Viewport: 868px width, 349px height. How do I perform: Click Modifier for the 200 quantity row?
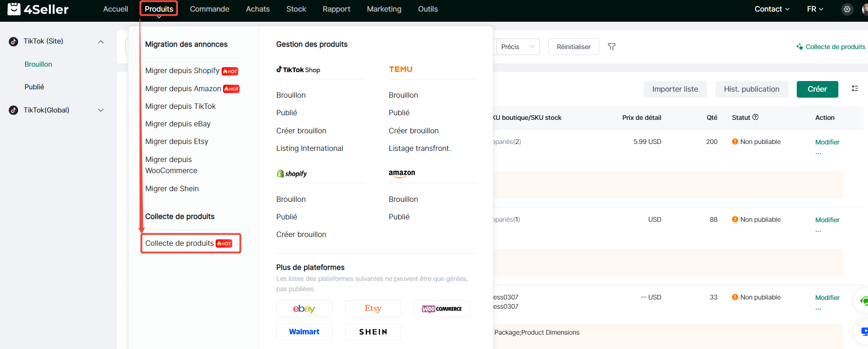[x=827, y=142]
